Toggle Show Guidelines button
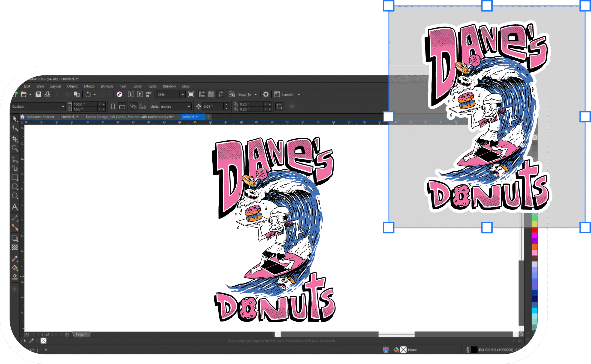 pyautogui.click(x=220, y=94)
